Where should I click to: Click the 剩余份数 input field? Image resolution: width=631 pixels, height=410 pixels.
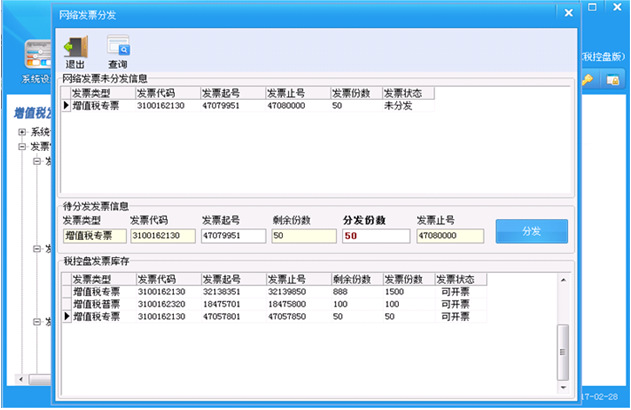(302, 236)
